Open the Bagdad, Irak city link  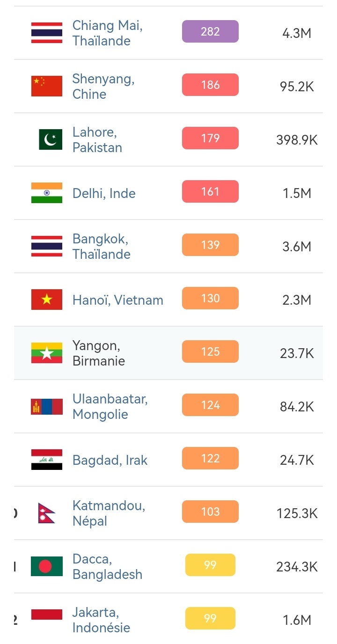click(110, 460)
